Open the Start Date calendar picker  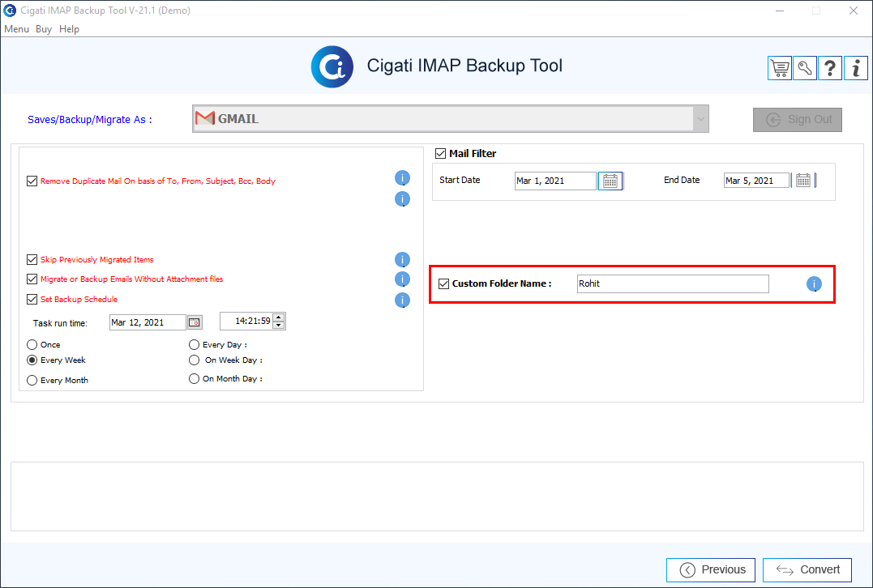click(x=610, y=181)
